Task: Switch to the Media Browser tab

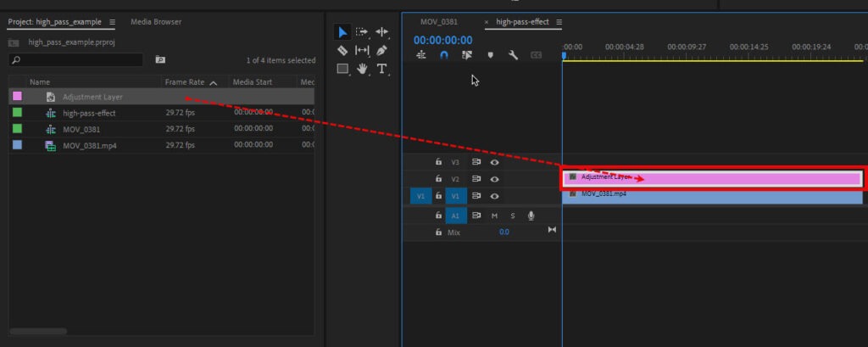Action: tap(155, 21)
